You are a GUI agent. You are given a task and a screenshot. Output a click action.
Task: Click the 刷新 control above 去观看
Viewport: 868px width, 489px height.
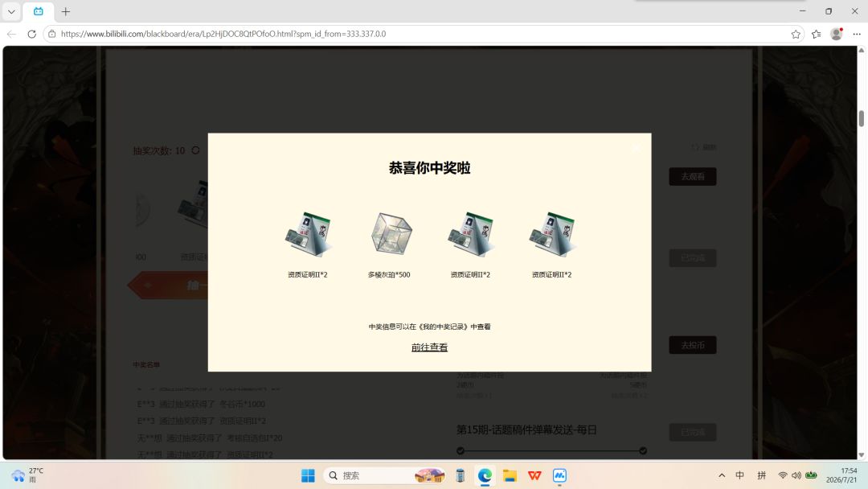(x=703, y=147)
